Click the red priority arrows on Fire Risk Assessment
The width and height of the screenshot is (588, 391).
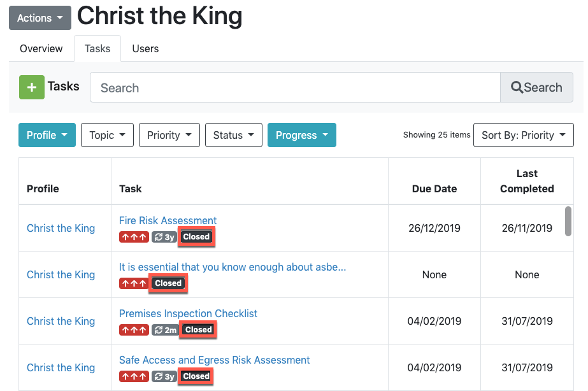point(134,236)
